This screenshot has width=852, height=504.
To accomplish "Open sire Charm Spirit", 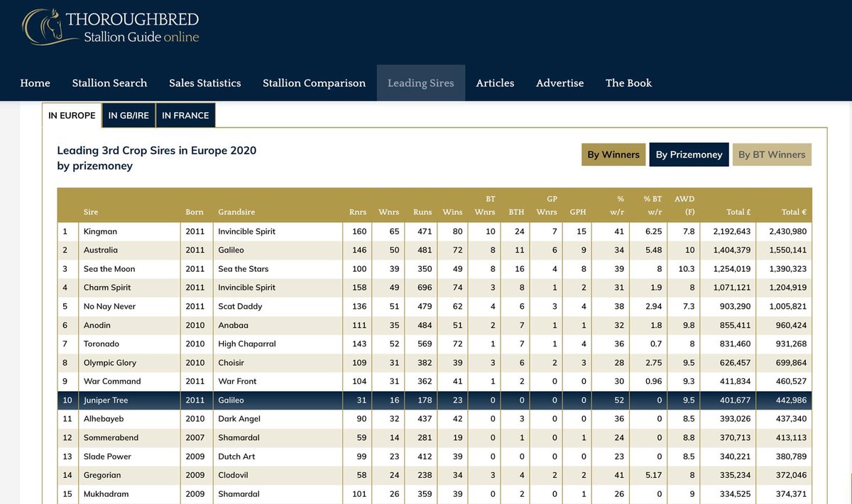I will 106,287.
